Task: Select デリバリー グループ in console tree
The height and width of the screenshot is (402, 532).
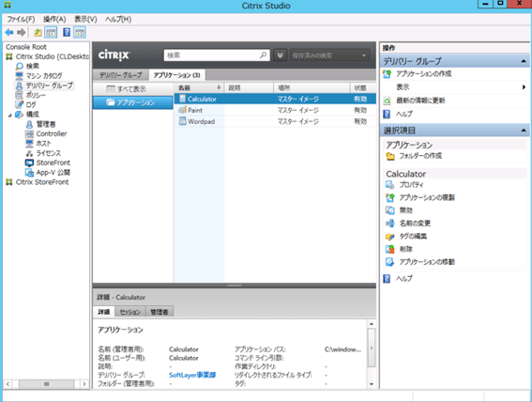Action: (49, 85)
